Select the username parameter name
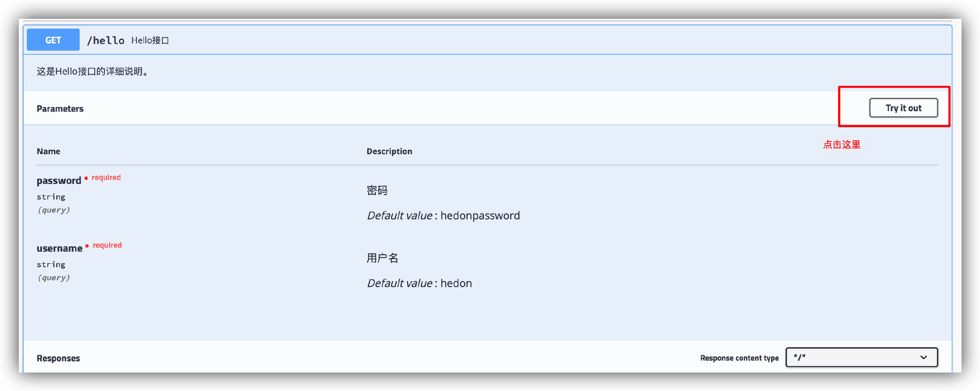This screenshot has height=391, width=980. 60,248
